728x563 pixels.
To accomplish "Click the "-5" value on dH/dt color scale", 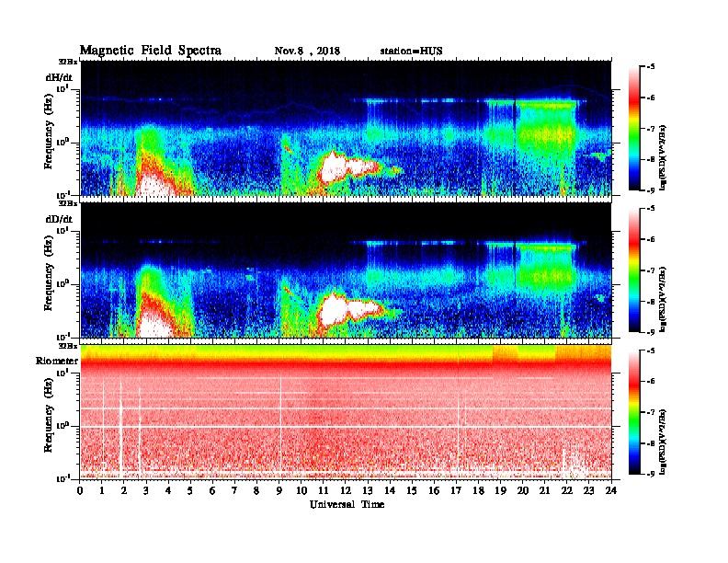I will pos(651,67).
